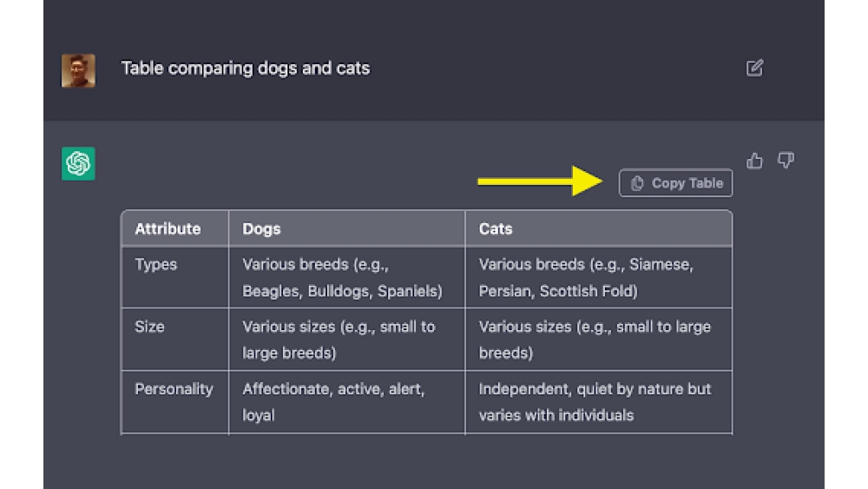Select the Dogs column header
868x489 pixels.
(x=261, y=229)
